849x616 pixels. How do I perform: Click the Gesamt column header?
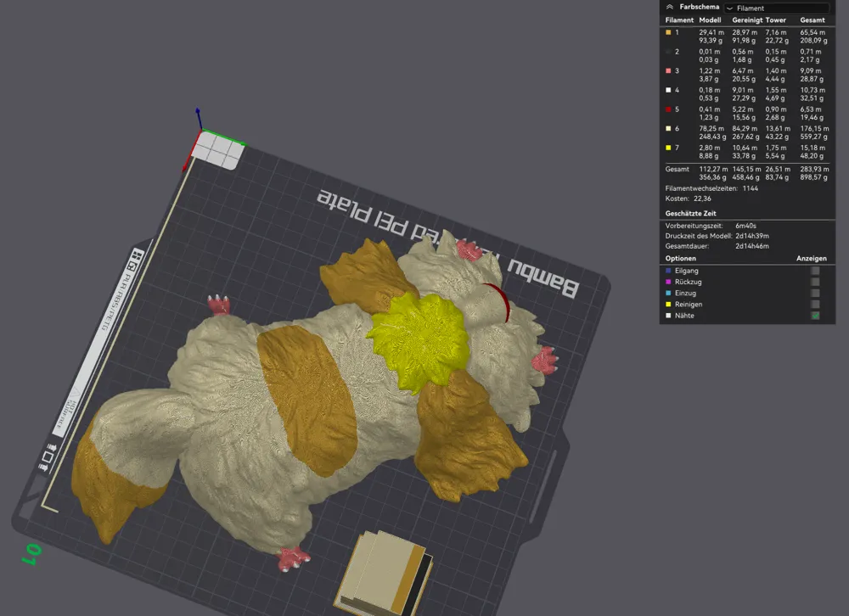click(x=812, y=20)
